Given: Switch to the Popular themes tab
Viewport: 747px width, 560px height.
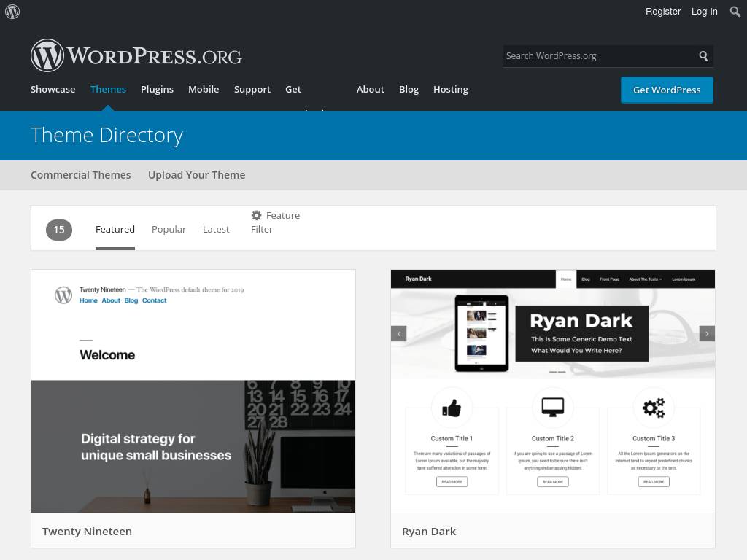Looking at the screenshot, I should [169, 229].
